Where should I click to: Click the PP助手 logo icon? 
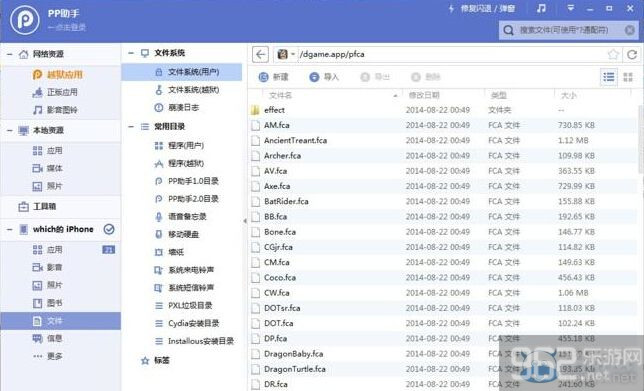[x=25, y=21]
